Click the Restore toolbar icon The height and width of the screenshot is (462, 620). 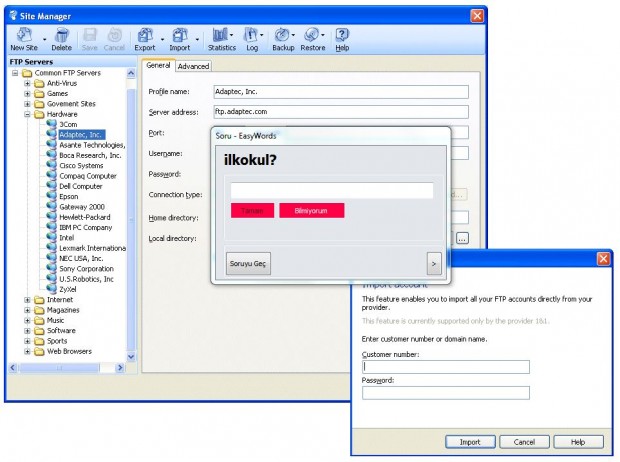click(311, 35)
